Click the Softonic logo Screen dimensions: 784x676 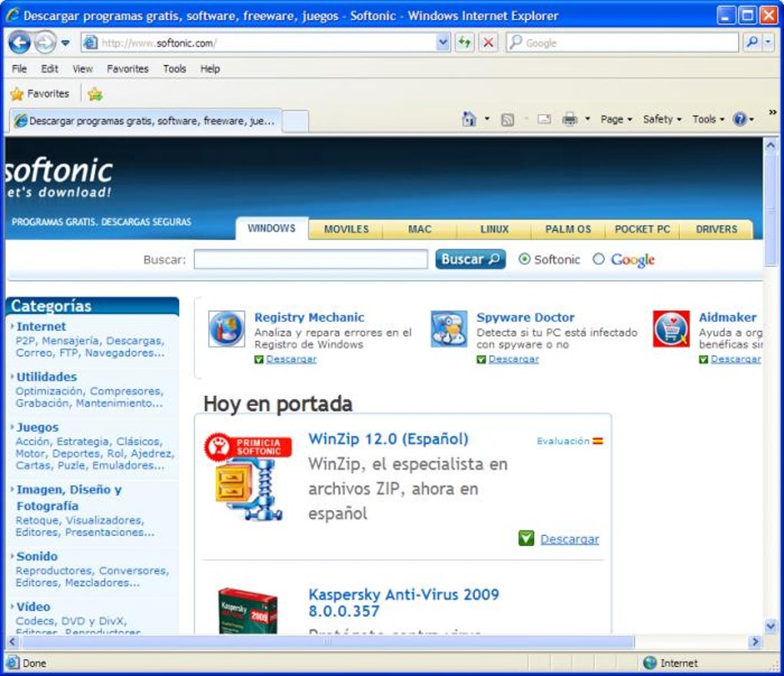coord(59,178)
